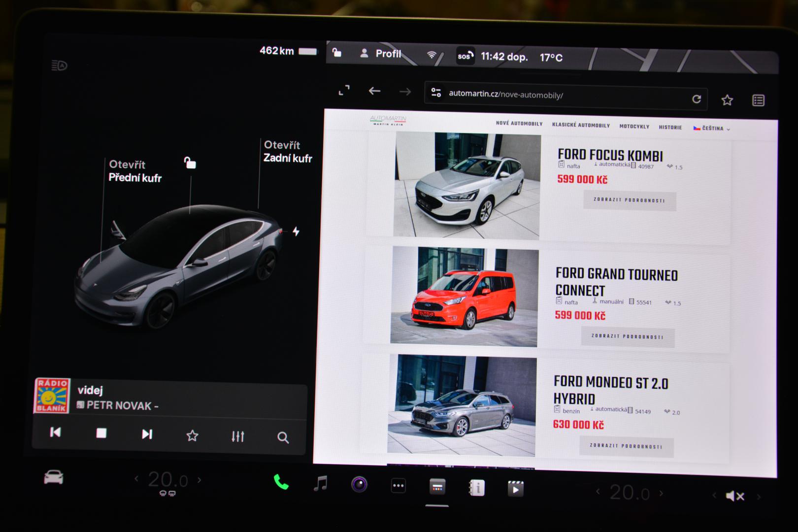
Task: Launch the dashcam camera app
Action: [x=359, y=485]
